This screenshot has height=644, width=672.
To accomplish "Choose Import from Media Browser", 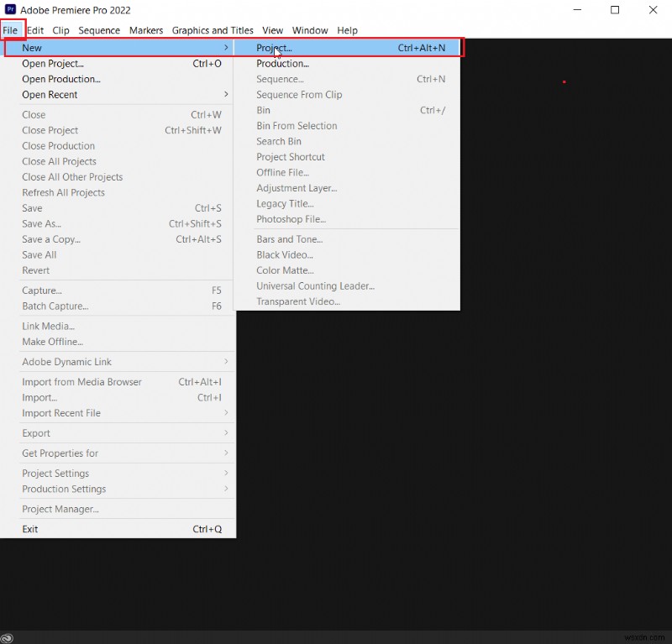I will (118, 382).
